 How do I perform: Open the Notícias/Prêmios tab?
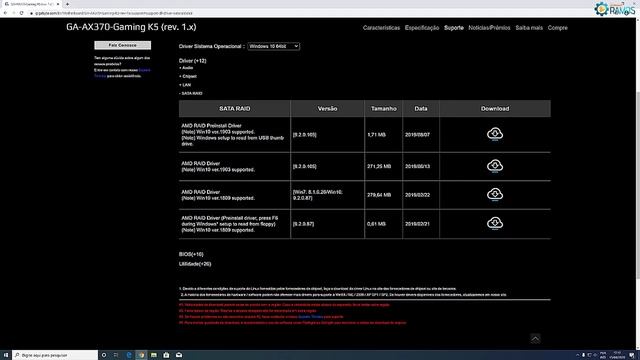[489, 28]
